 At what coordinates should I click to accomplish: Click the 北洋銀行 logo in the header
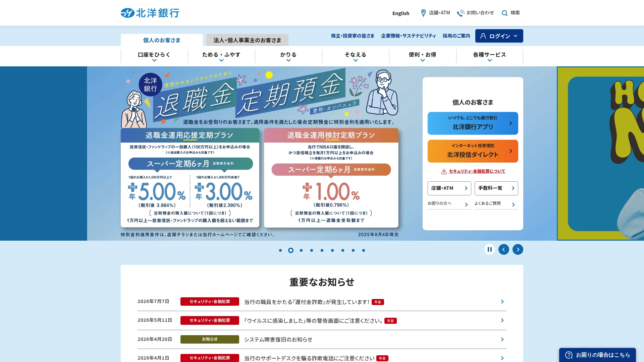[x=150, y=13]
